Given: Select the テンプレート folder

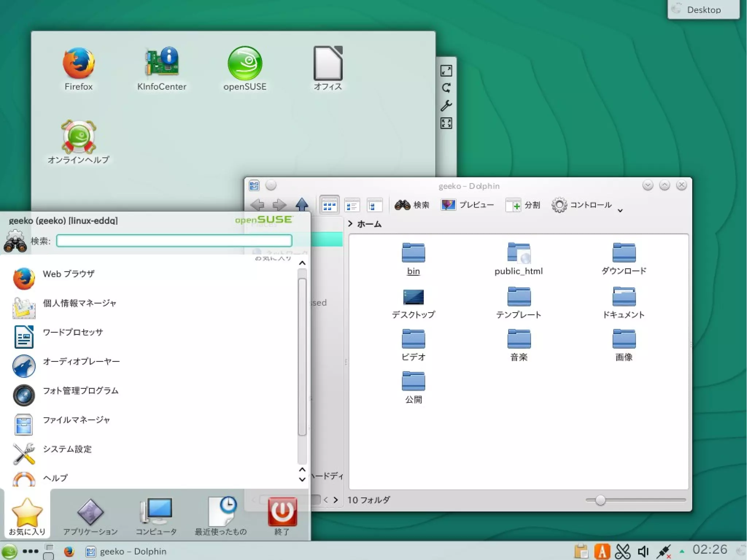Looking at the screenshot, I should pos(518,303).
